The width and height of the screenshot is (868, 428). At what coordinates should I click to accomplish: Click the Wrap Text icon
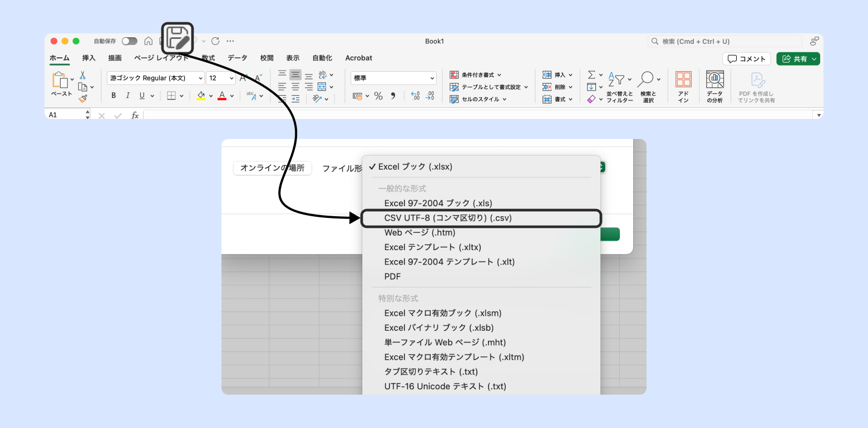click(x=322, y=75)
